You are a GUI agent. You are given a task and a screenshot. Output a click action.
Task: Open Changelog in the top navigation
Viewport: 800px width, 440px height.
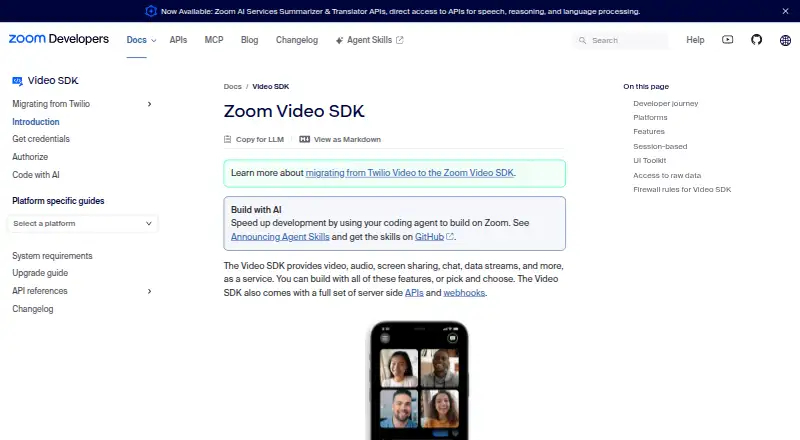(297, 40)
